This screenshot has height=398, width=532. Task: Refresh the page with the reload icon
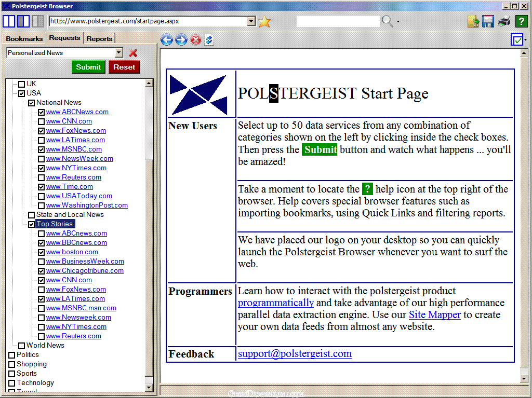coord(209,40)
